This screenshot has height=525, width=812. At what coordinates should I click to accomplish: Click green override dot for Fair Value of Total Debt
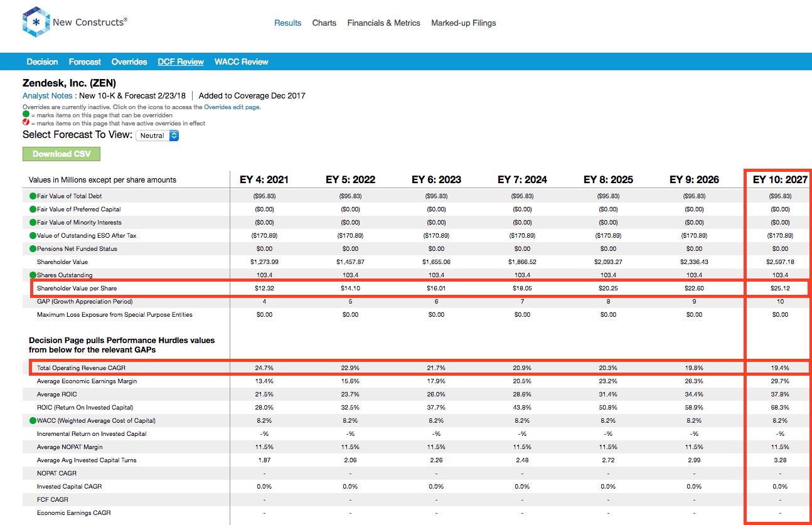point(33,196)
